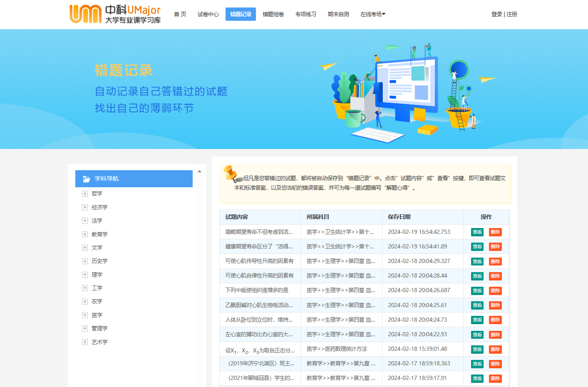Click the UMajor logo in header

click(115, 14)
